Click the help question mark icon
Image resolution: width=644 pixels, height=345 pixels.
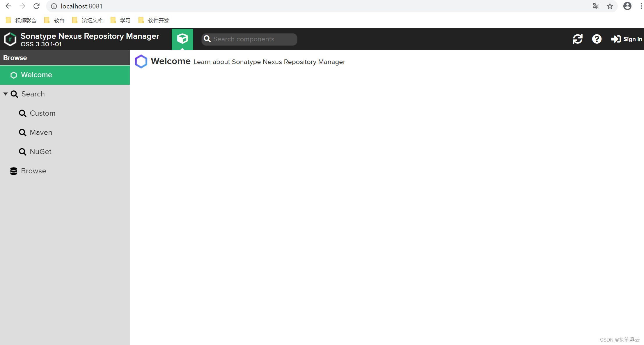tap(597, 39)
